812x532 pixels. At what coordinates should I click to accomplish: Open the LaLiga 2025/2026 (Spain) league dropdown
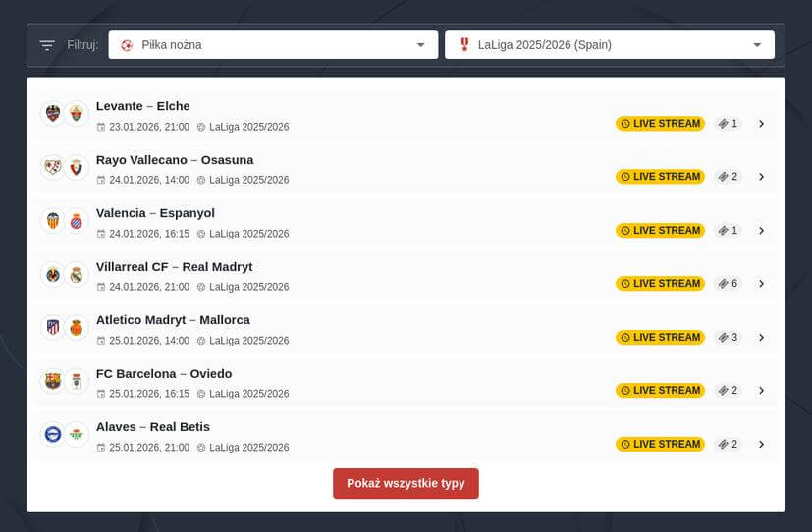coord(610,45)
